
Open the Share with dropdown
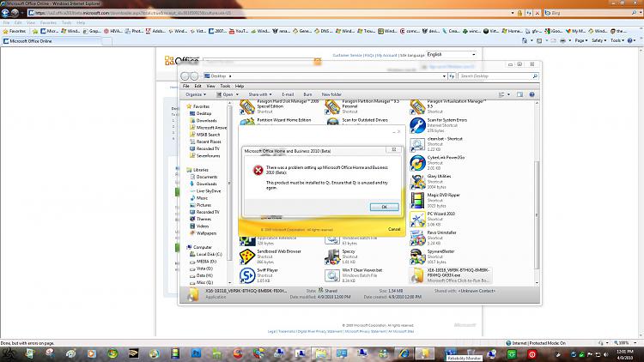pos(259,94)
